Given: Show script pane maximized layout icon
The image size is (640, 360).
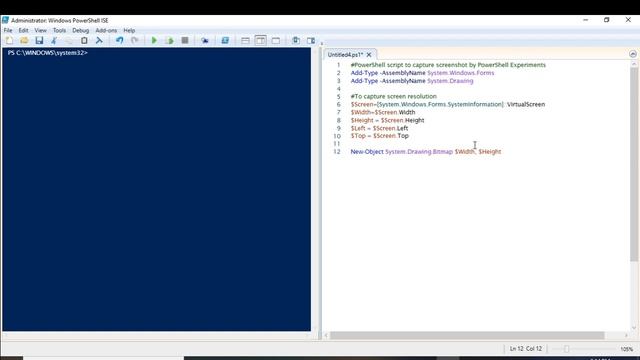Looking at the screenshot, I should 276,40.
